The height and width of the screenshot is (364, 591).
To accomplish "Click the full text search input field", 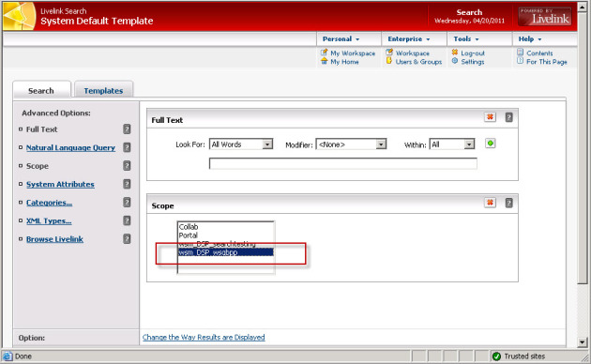I will click(343, 163).
